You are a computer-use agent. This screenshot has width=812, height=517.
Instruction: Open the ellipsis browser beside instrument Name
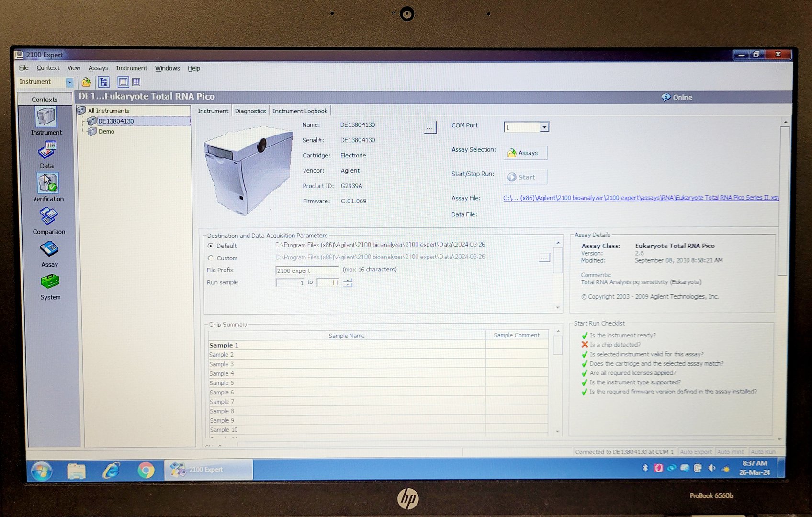coord(429,127)
